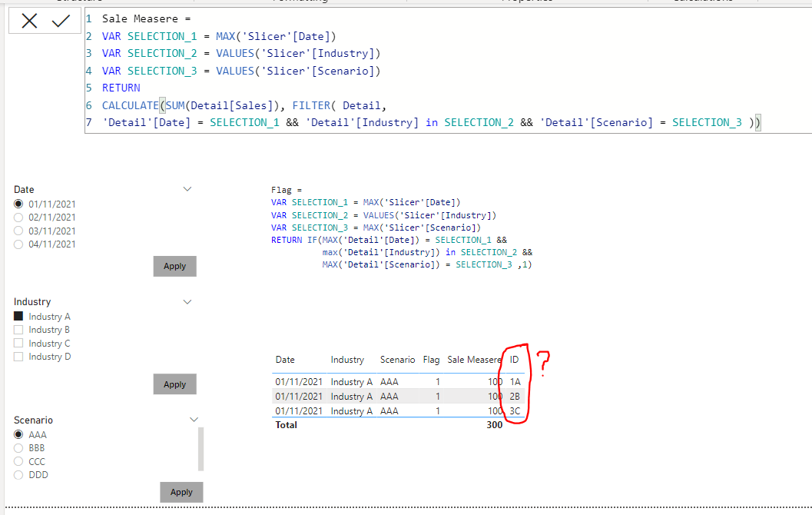Select date 01/11/2021 radio button
Screen dimensions: 812x515
tap(18, 204)
